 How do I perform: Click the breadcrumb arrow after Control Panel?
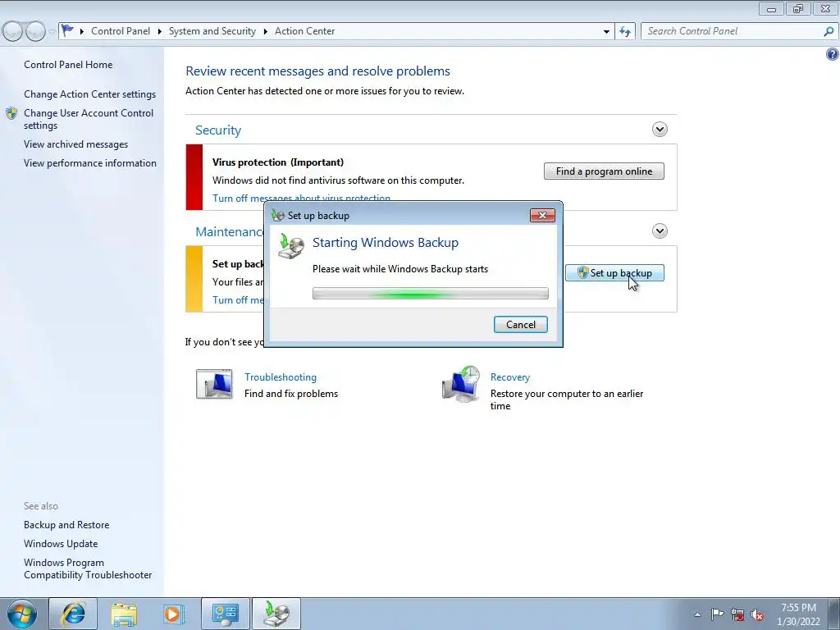(160, 32)
